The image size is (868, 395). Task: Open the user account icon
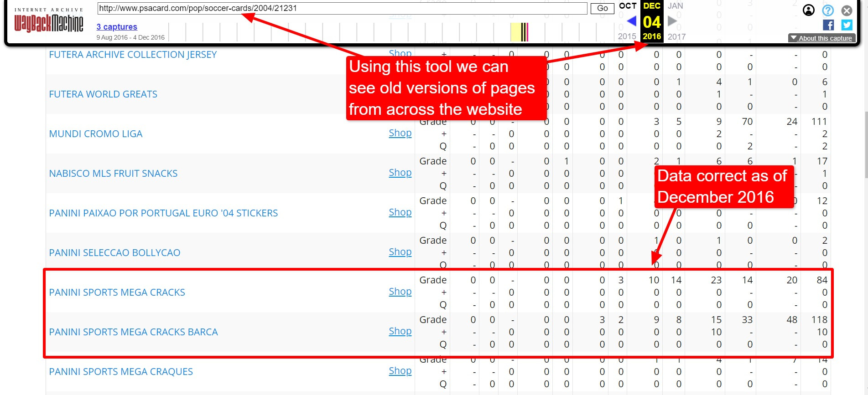(x=809, y=10)
